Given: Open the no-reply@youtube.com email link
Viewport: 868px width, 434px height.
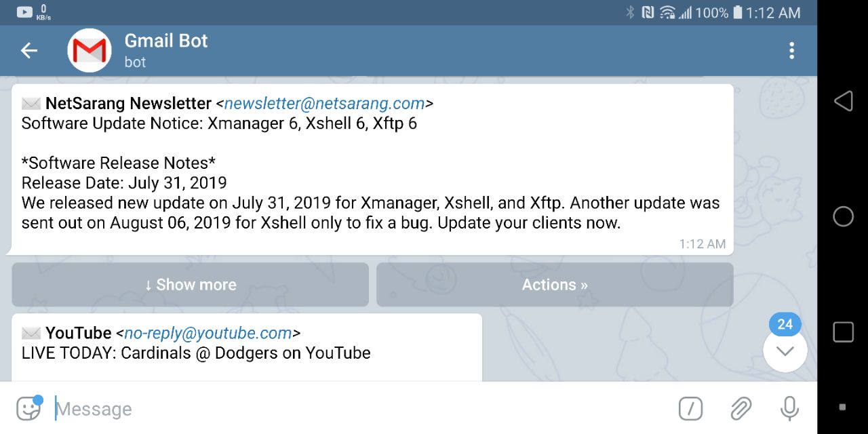Looking at the screenshot, I should coord(208,333).
